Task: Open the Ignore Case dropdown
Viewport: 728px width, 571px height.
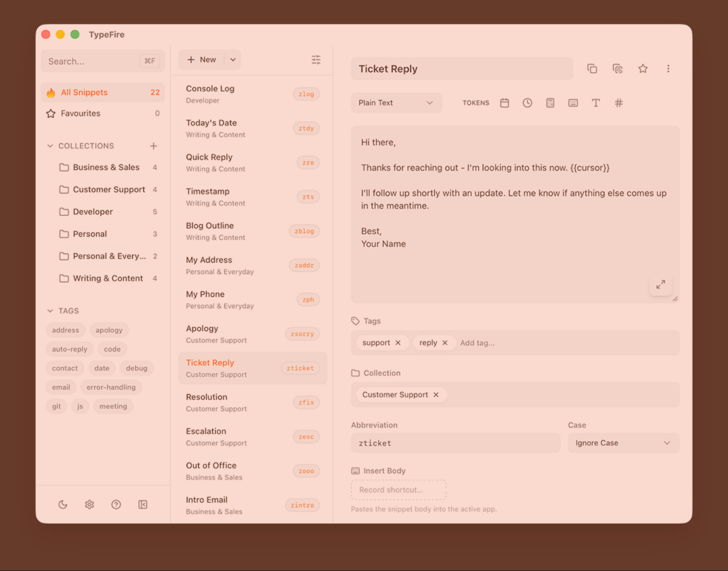Action: 623,443
